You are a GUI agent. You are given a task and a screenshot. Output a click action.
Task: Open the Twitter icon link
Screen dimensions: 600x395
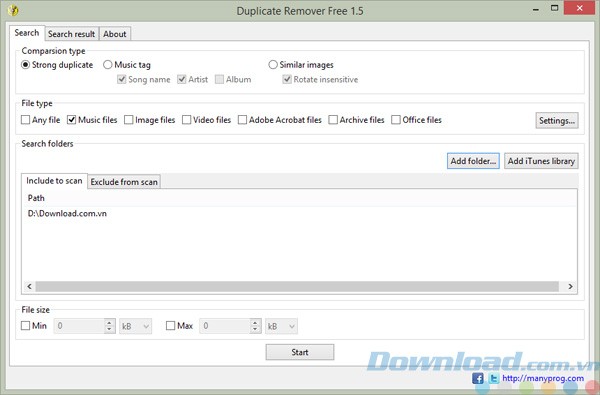[494, 379]
